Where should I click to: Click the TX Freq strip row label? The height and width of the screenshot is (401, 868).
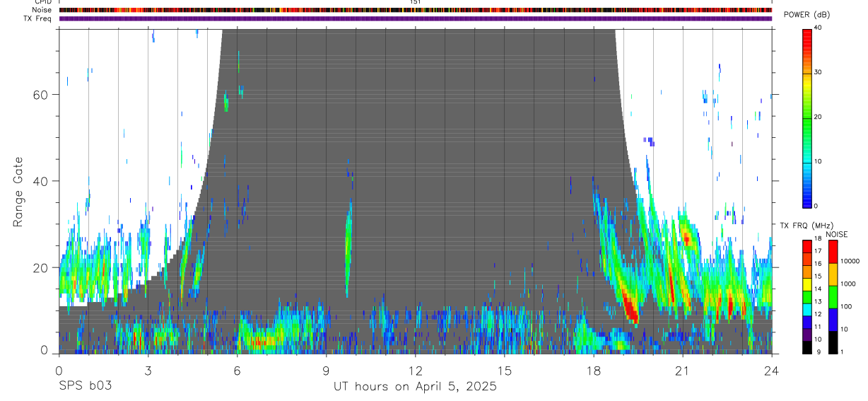(x=37, y=18)
